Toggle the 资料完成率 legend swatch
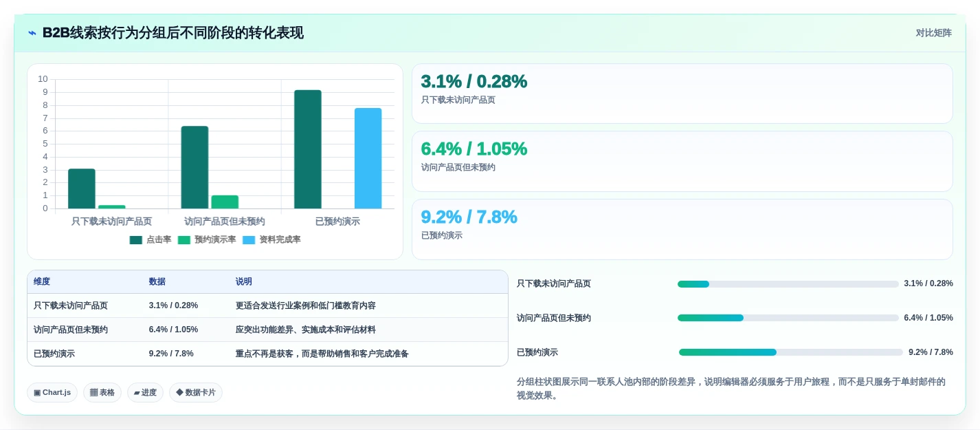 [x=249, y=240]
